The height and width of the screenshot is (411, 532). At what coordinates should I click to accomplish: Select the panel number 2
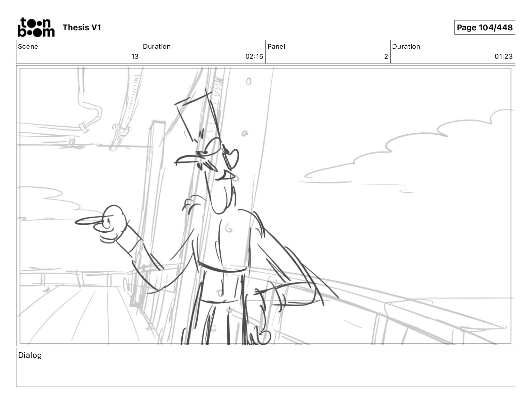pos(386,56)
